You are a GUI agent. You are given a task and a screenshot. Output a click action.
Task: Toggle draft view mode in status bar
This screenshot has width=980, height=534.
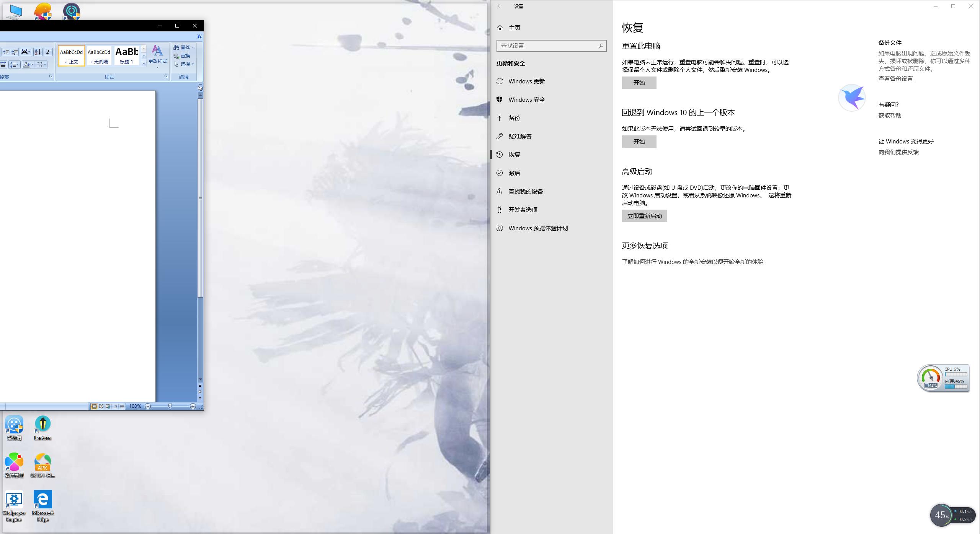click(122, 406)
